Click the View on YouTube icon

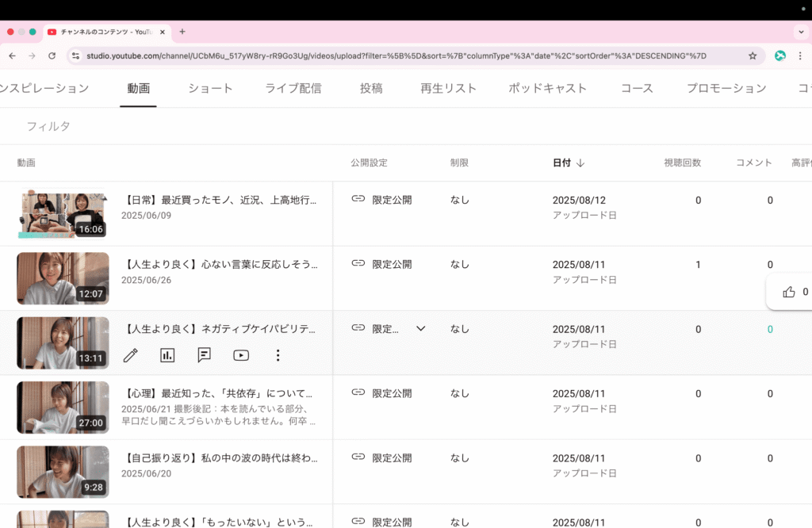[241, 355]
